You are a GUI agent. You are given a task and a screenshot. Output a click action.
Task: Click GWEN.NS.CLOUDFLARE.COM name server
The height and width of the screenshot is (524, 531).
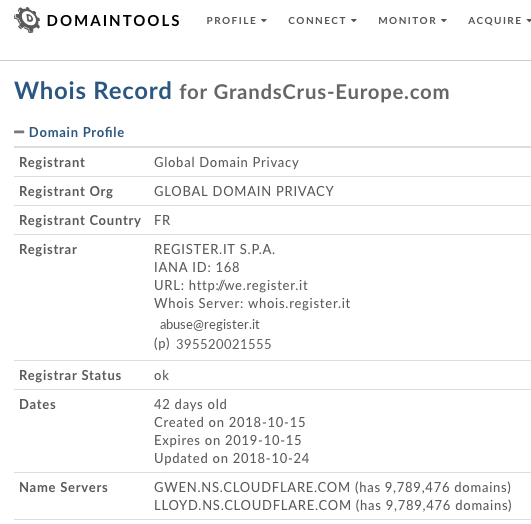coord(252,487)
